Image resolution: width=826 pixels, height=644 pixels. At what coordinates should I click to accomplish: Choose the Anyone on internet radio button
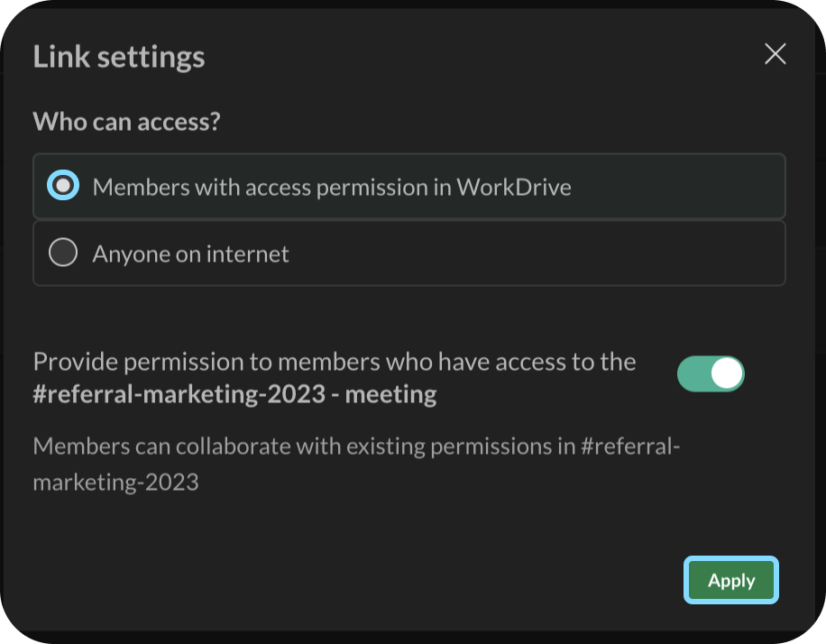click(x=63, y=253)
